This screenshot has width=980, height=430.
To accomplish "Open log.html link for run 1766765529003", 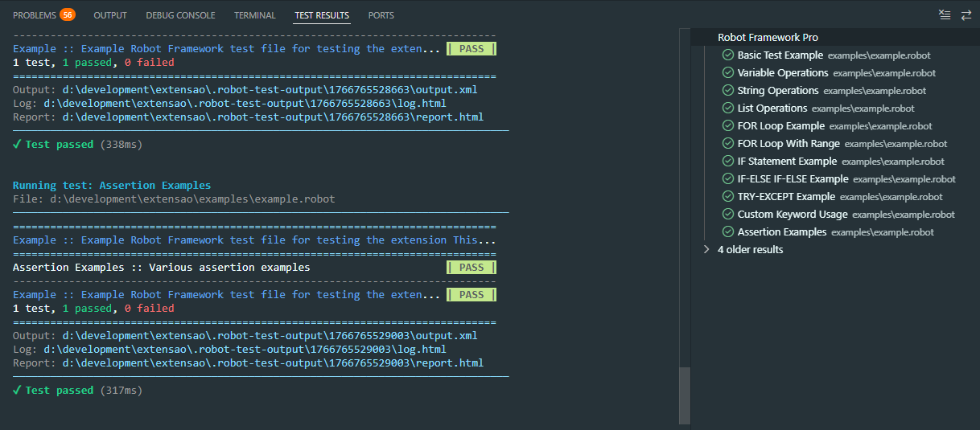I will click(x=245, y=349).
